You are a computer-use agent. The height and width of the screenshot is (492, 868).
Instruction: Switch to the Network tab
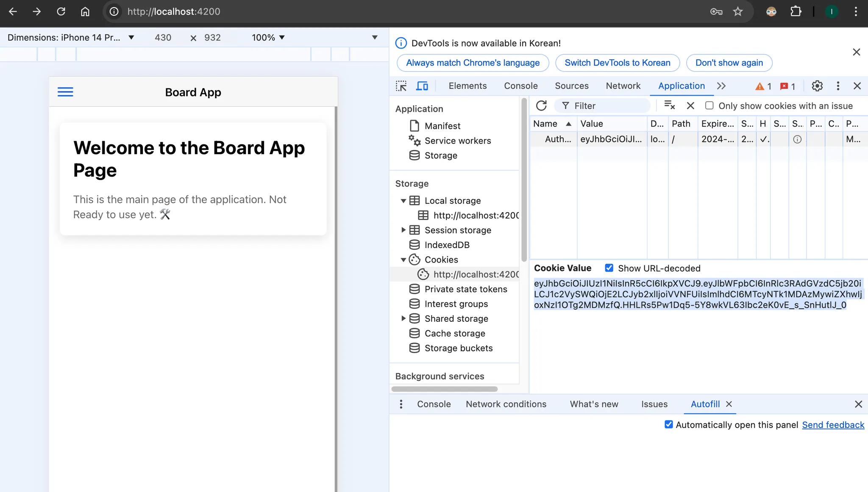pyautogui.click(x=623, y=86)
